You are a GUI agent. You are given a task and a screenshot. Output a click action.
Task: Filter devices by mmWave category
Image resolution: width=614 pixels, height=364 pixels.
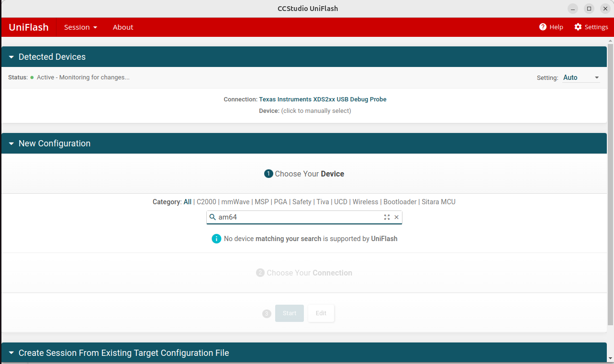[x=235, y=202]
